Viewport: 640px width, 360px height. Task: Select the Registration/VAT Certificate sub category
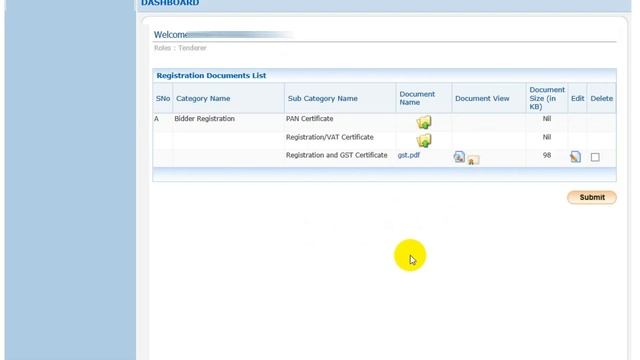click(330, 137)
